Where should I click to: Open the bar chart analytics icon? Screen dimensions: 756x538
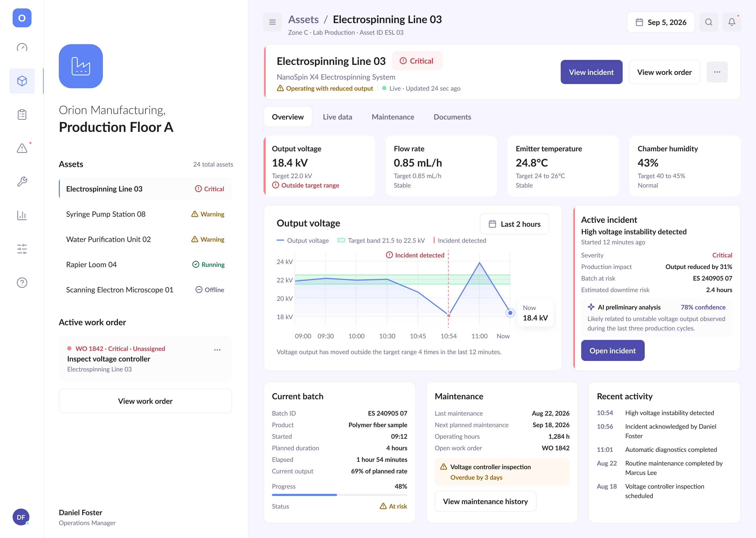(x=22, y=215)
